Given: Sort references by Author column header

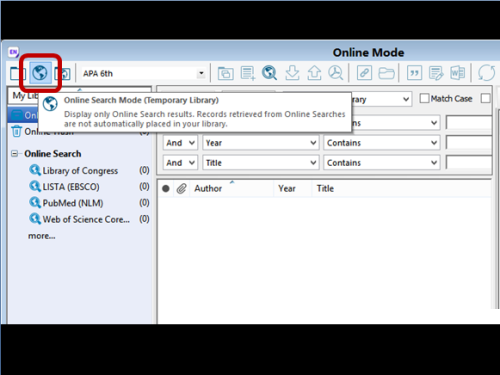Looking at the screenshot, I should [x=208, y=189].
